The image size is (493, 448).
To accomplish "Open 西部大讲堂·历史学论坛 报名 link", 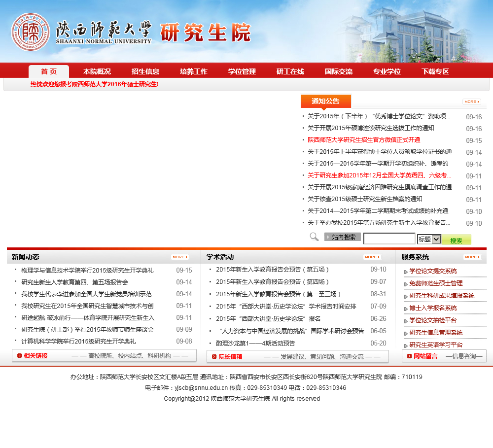I will click(x=268, y=319).
